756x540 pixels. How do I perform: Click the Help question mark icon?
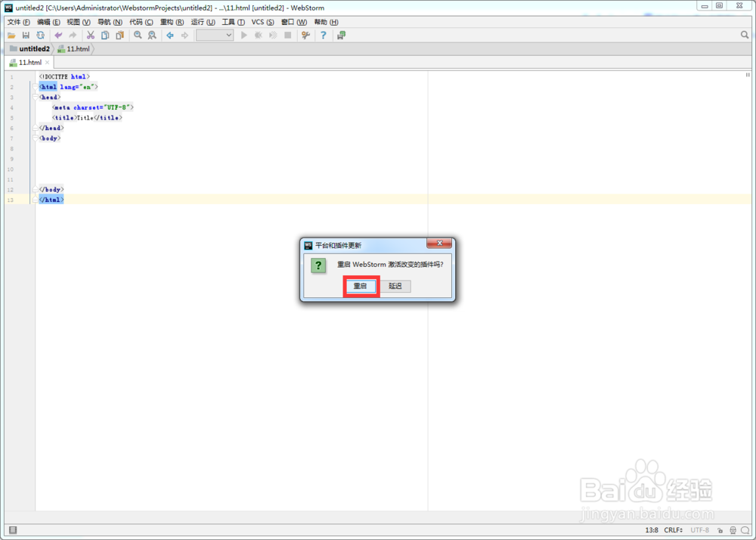click(x=323, y=35)
